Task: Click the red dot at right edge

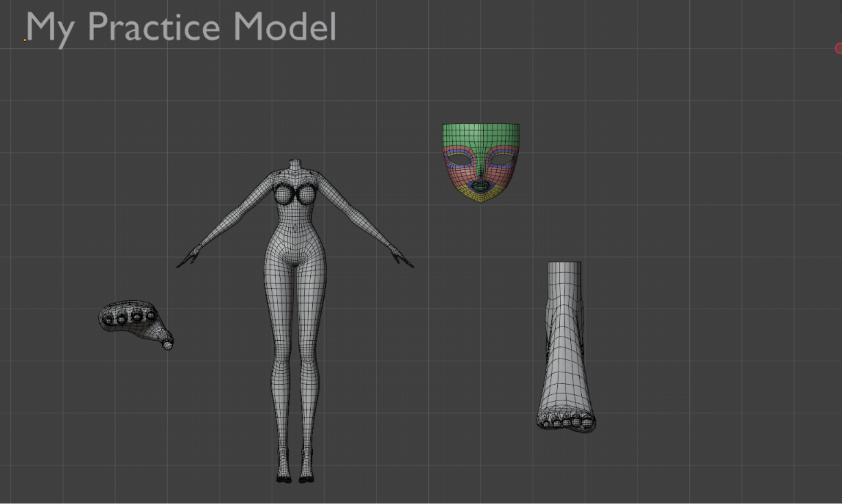Action: [x=839, y=47]
